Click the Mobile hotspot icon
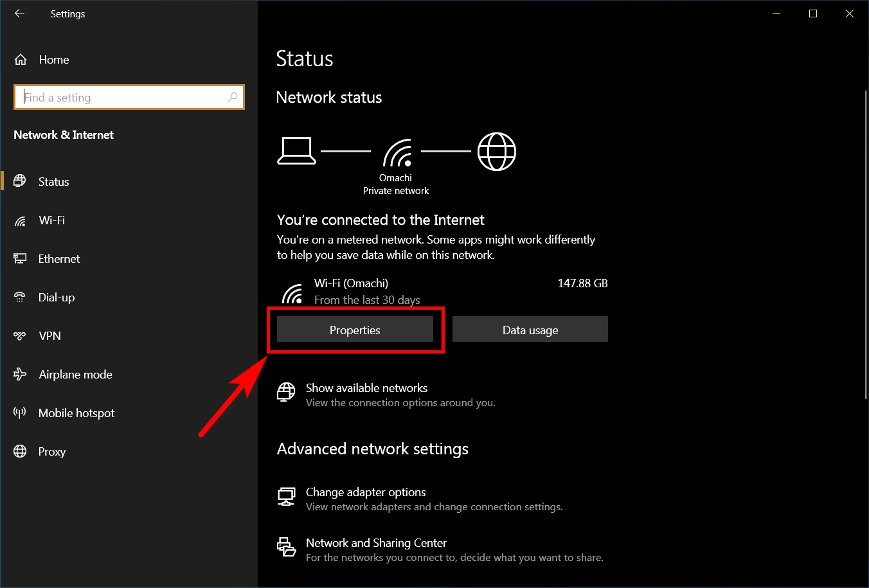The image size is (869, 588). pyautogui.click(x=20, y=413)
